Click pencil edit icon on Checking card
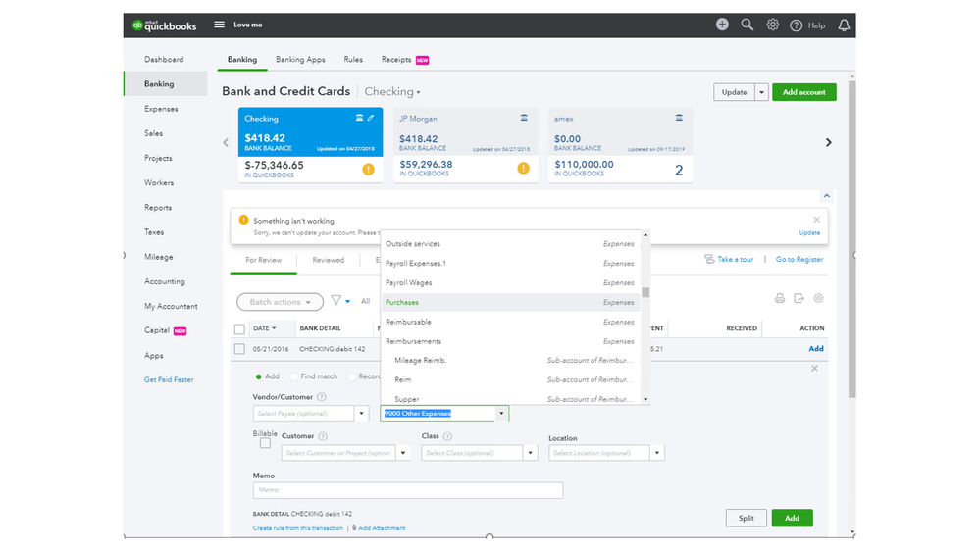 point(371,118)
